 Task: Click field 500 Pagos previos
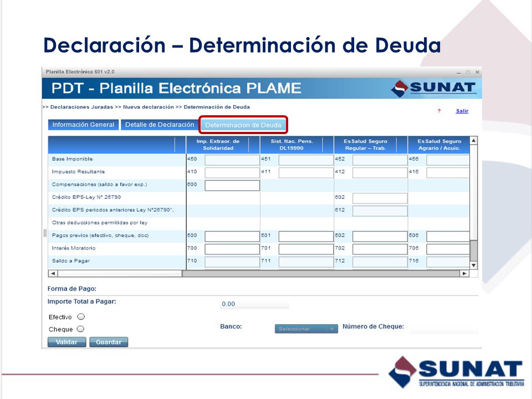pyautogui.click(x=232, y=237)
